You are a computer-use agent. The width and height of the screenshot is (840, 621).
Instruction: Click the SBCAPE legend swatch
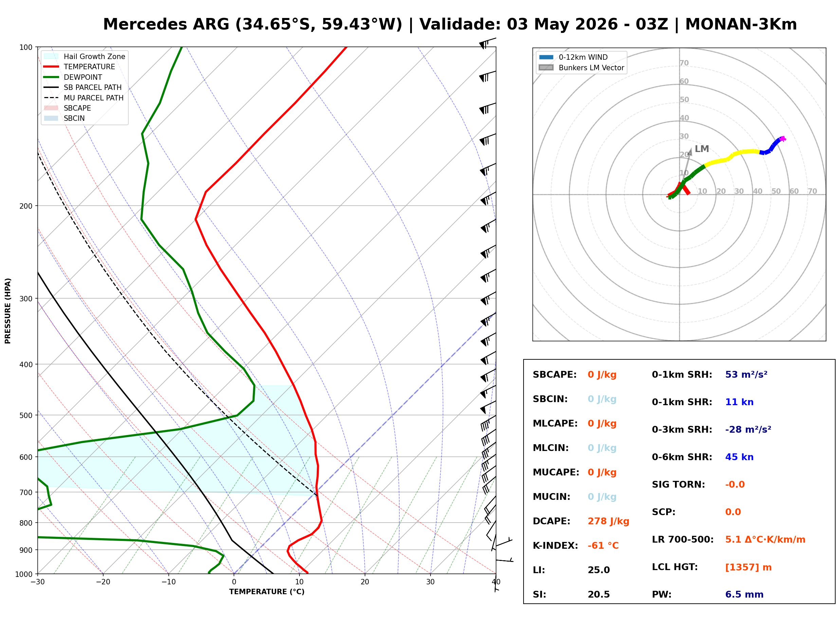[x=51, y=108]
